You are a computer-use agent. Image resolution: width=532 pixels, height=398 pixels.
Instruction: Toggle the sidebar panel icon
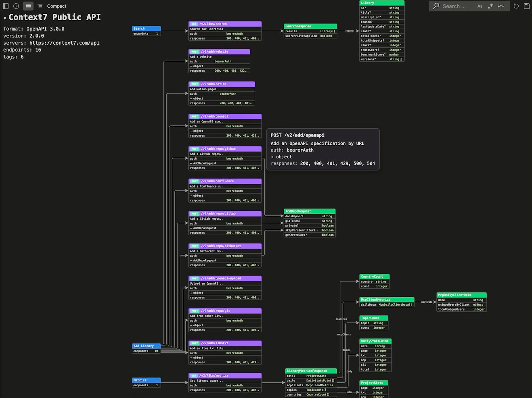tap(6, 6)
